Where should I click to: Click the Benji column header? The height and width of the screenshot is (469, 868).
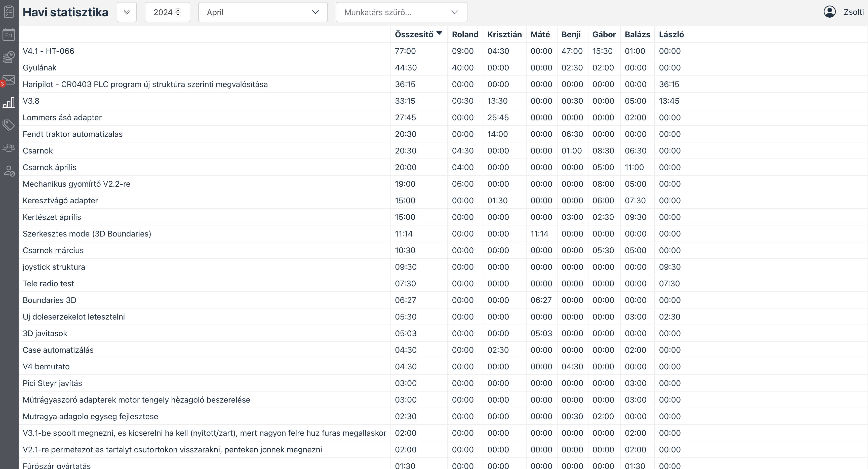[571, 34]
